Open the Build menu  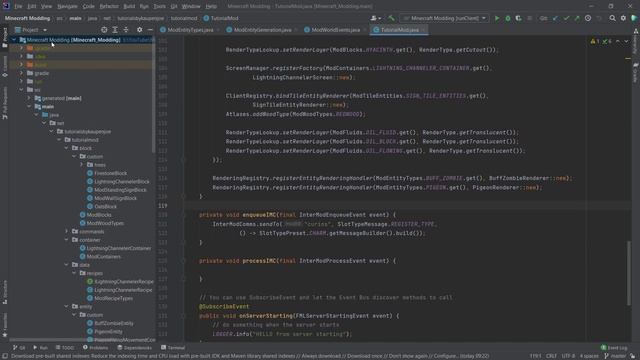pyautogui.click(x=129, y=7)
